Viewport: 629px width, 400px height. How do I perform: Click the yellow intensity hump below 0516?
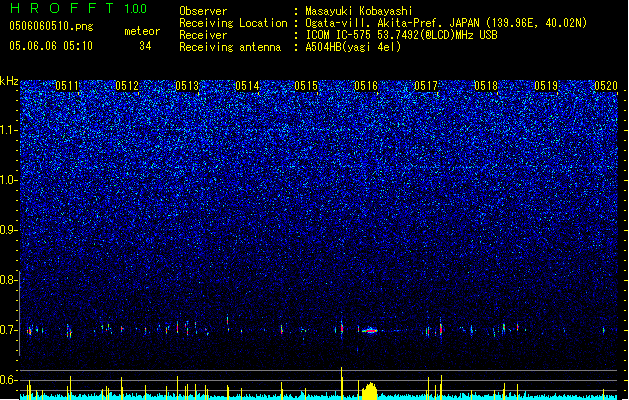point(369,391)
